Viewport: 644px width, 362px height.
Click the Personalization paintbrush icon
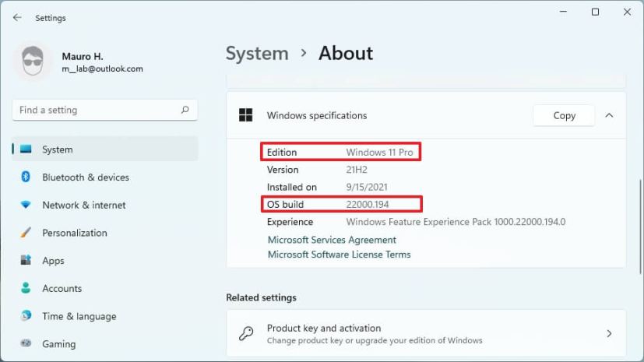coord(26,232)
